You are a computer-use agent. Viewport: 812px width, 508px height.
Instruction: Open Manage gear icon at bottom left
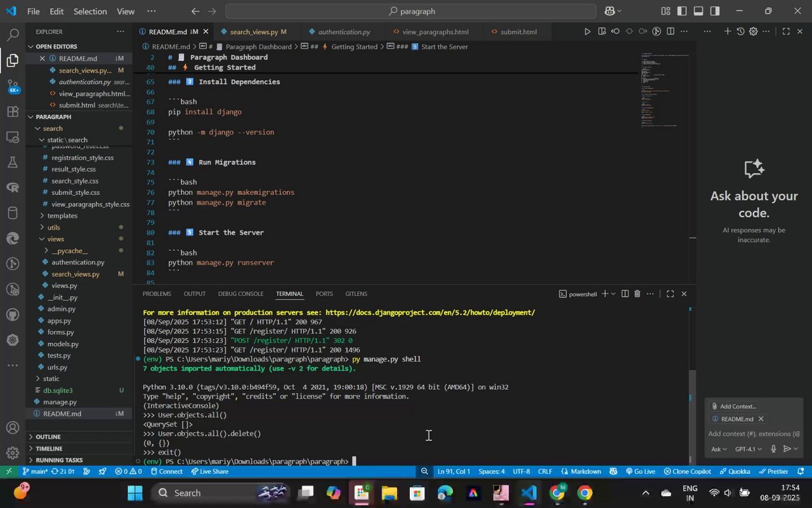(13, 453)
